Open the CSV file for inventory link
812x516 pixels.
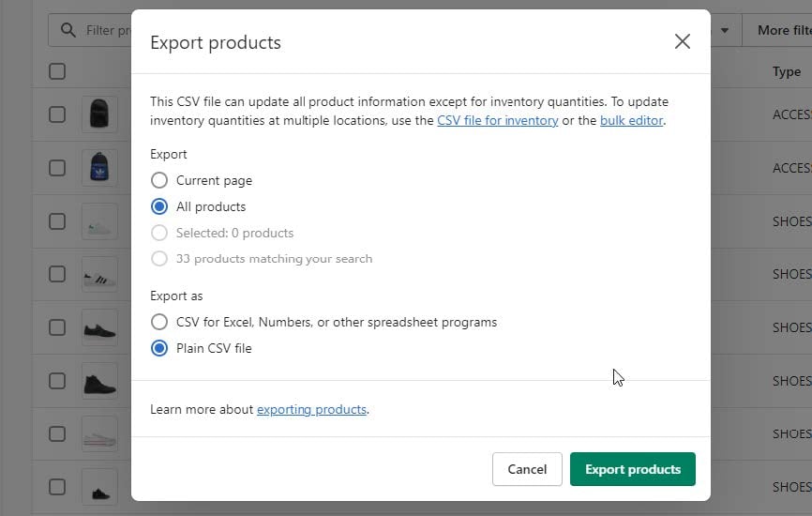pos(497,120)
